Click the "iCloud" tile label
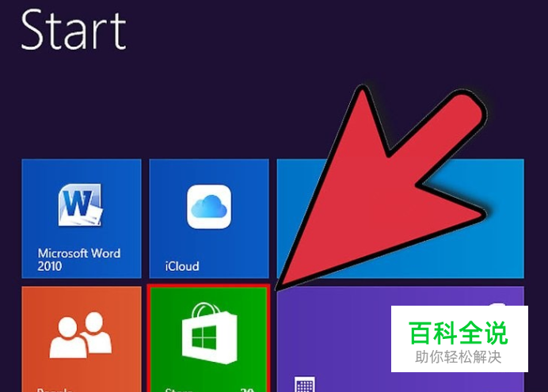The width and height of the screenshot is (548, 392). 182,266
